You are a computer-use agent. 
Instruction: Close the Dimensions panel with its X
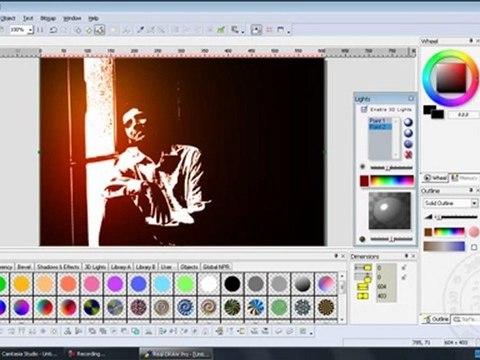[413, 256]
